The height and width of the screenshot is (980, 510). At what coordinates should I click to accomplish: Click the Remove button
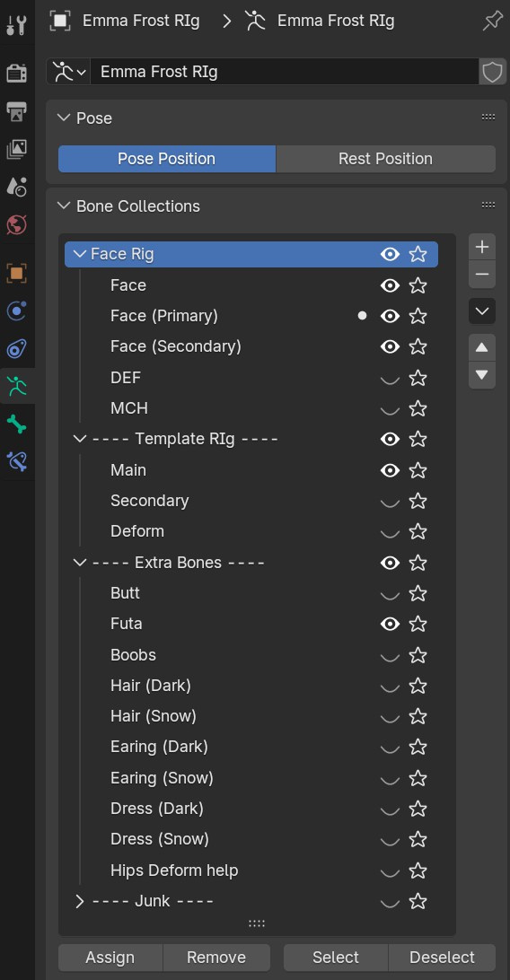216,958
